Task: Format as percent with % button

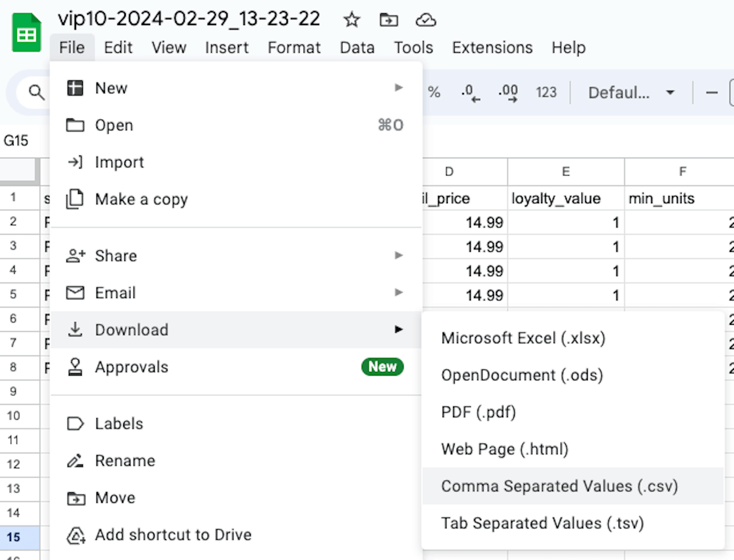Action: [434, 93]
